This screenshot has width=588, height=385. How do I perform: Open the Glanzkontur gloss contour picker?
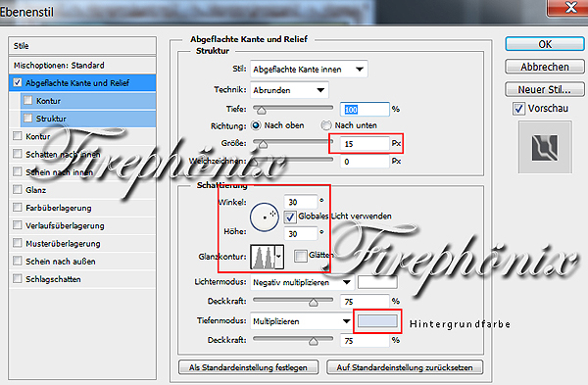pos(263,258)
